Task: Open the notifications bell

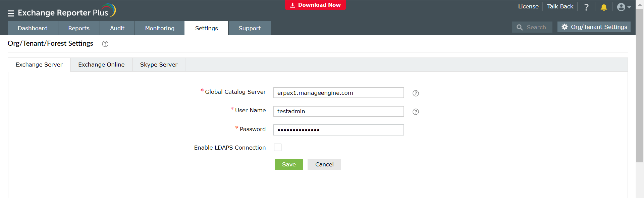Action: pyautogui.click(x=604, y=7)
